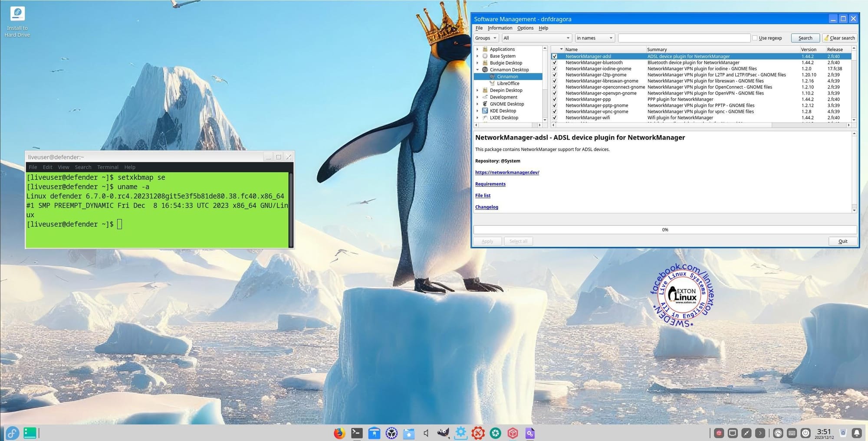Sort packages by the Version column header

click(x=808, y=50)
